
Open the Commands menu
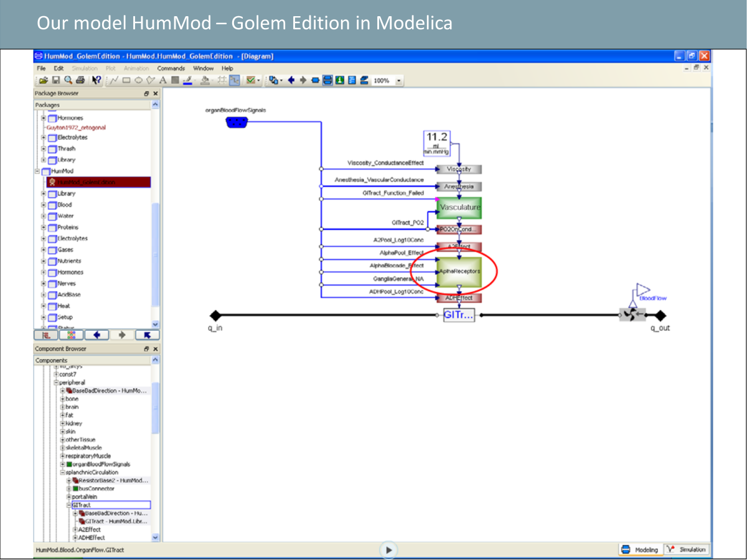point(171,68)
